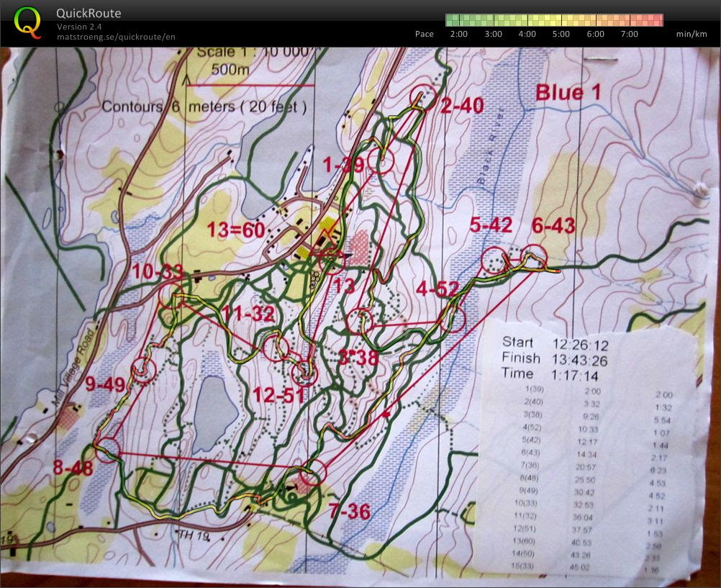
Task: Click the Blue 1 course name
Action: [568, 93]
